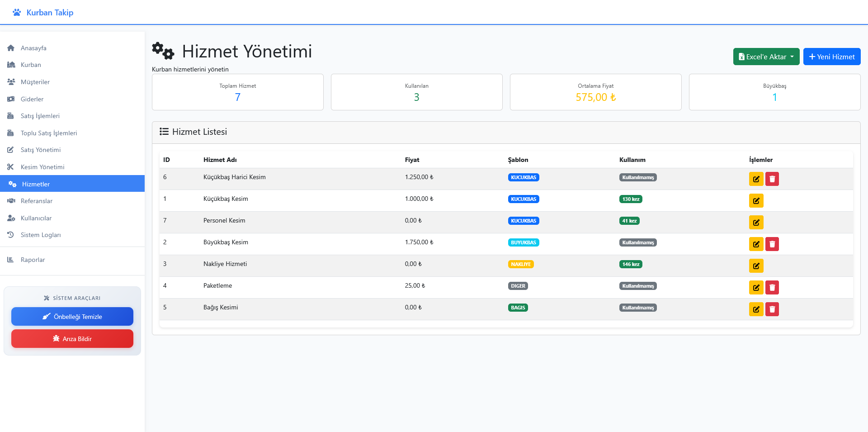Viewport: 868px width, 432px height.
Task: Edit the Küçükbaş Kesim service
Action: [756, 201]
